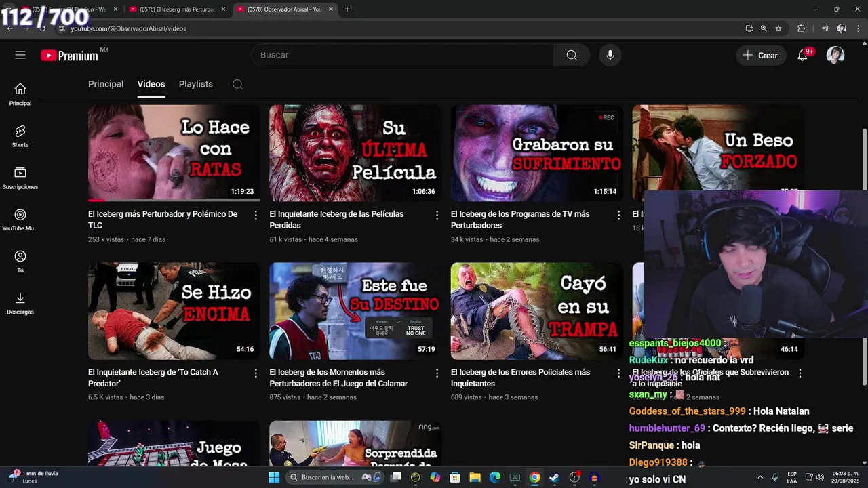Open options for Oficiales que Sobrevivieron video

point(800,373)
